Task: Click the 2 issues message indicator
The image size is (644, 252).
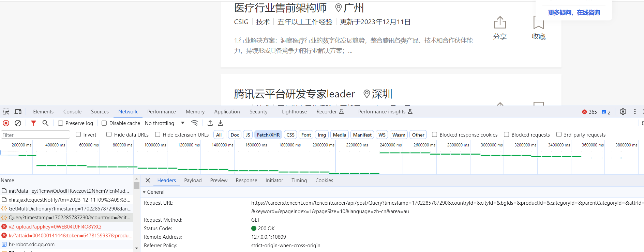Action: point(606,112)
